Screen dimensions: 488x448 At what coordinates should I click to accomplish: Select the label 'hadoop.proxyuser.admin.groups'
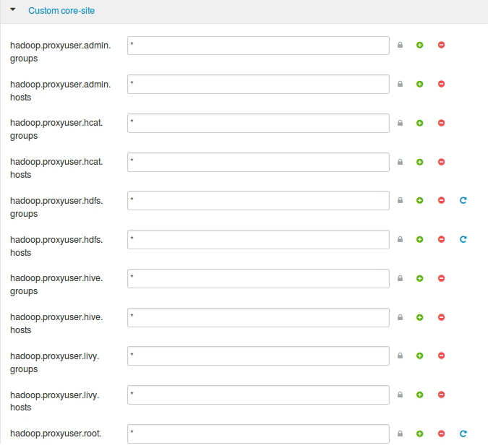pyautogui.click(x=61, y=52)
